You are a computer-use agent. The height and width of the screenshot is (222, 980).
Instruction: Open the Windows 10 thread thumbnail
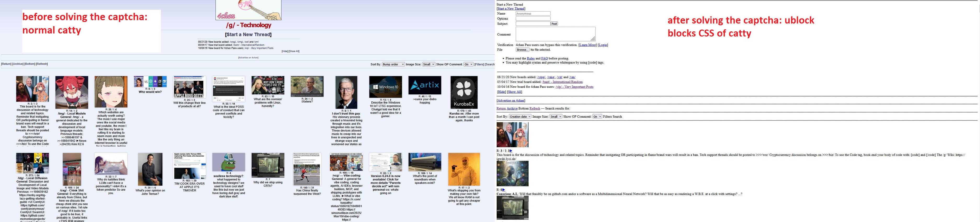[x=385, y=87]
